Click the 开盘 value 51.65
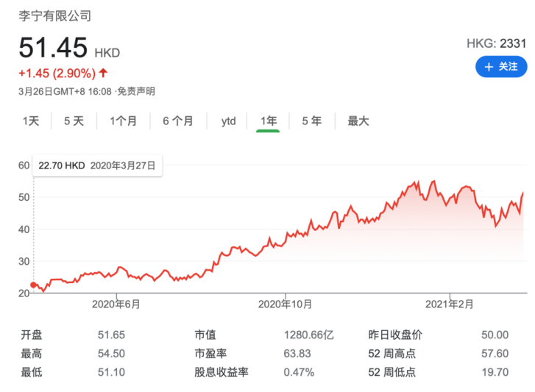This screenshot has height=392, width=535. coord(111,335)
